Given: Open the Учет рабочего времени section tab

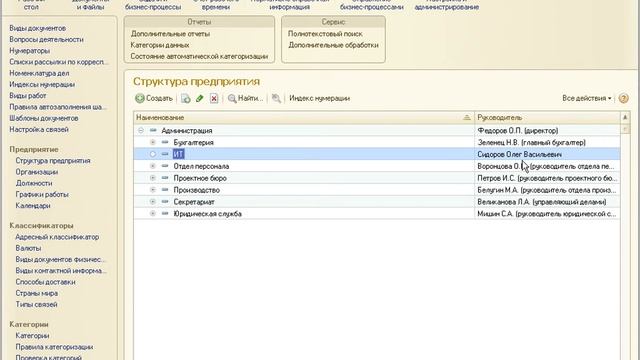Looking at the screenshot, I should tap(216, 4).
